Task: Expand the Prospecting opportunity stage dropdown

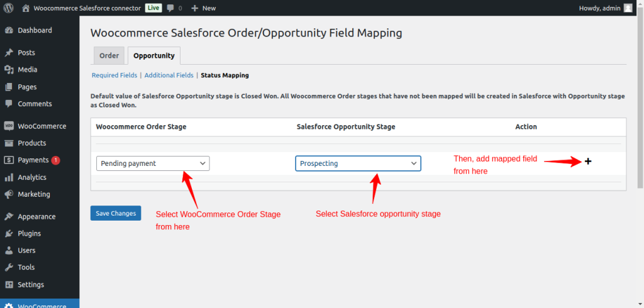Action: (x=358, y=163)
